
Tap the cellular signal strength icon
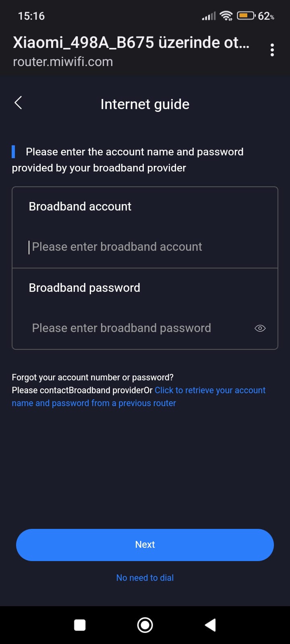pyautogui.click(x=209, y=16)
